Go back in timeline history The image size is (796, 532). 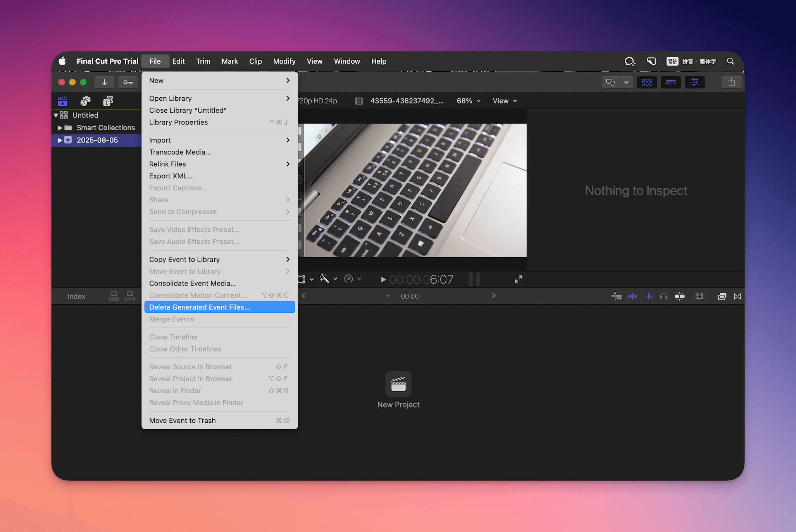click(x=303, y=296)
